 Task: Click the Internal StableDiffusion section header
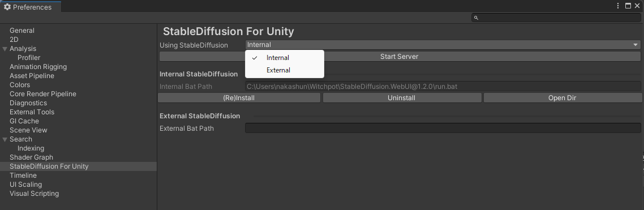point(199,74)
